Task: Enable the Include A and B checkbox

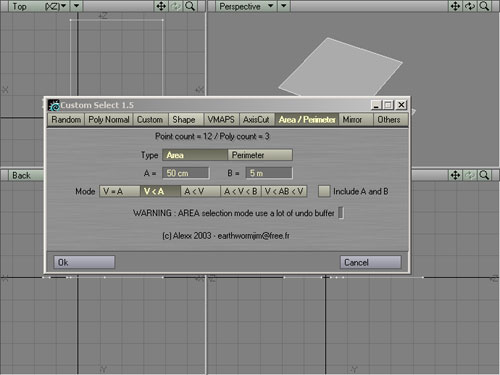Action: tap(324, 191)
